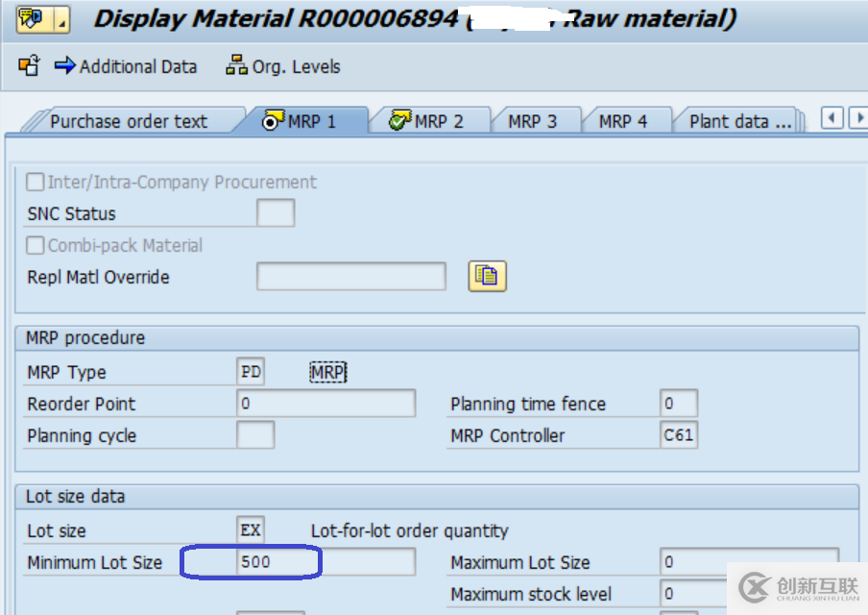Click the Reorder Point label

coord(81,404)
